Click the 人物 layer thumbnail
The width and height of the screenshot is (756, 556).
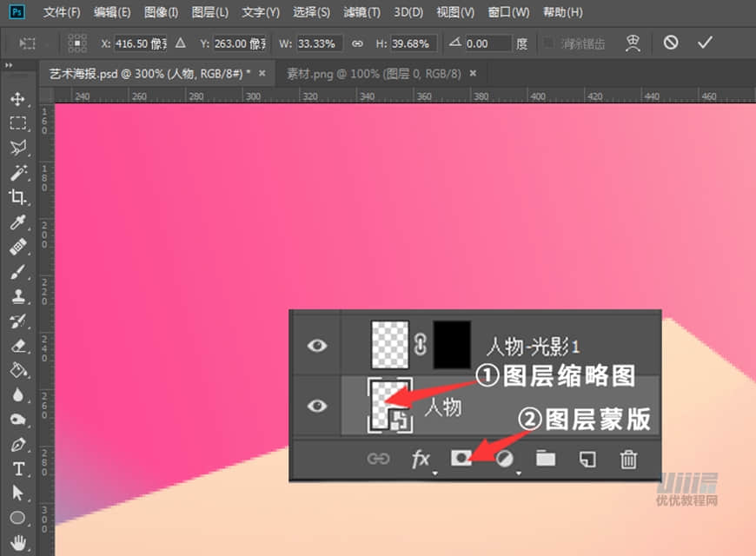click(391, 406)
